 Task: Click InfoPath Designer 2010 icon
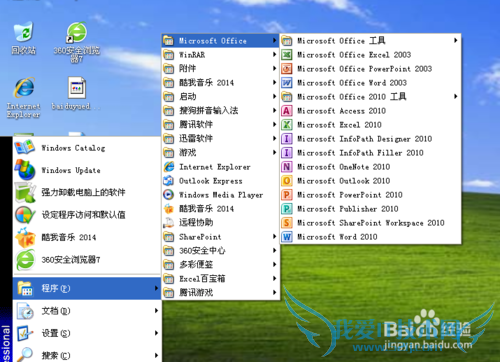(x=287, y=139)
